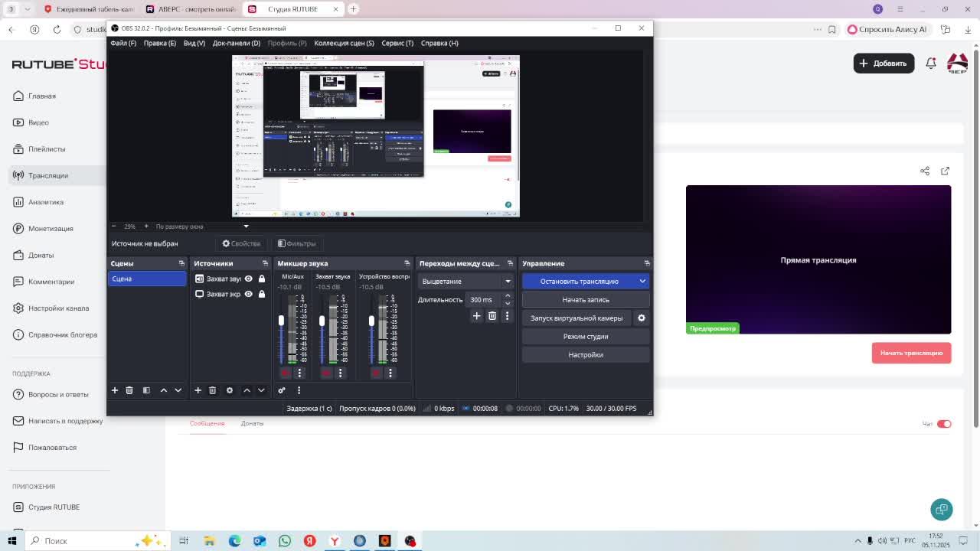Enable Режим студии
The image size is (980, 551).
586,337
